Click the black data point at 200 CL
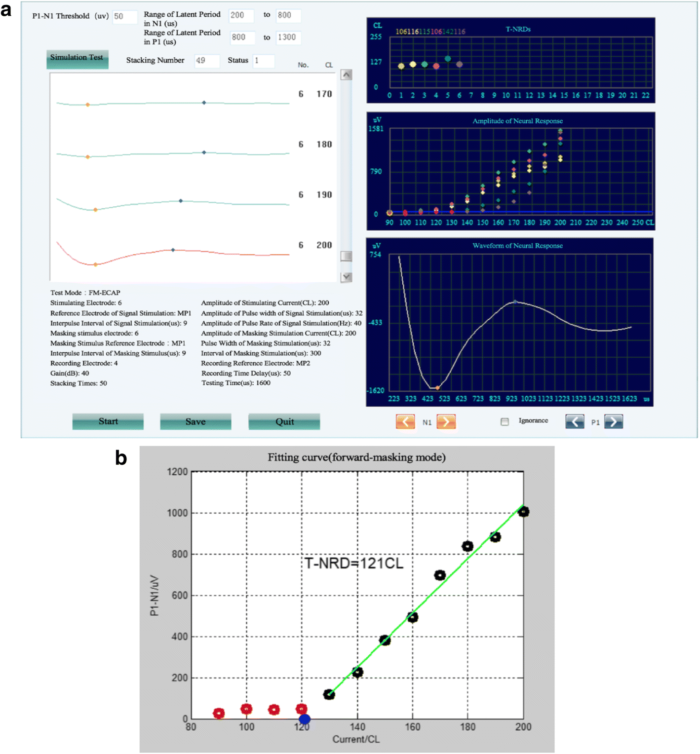Image resolution: width=700 pixels, height=754 pixels. pos(524,512)
